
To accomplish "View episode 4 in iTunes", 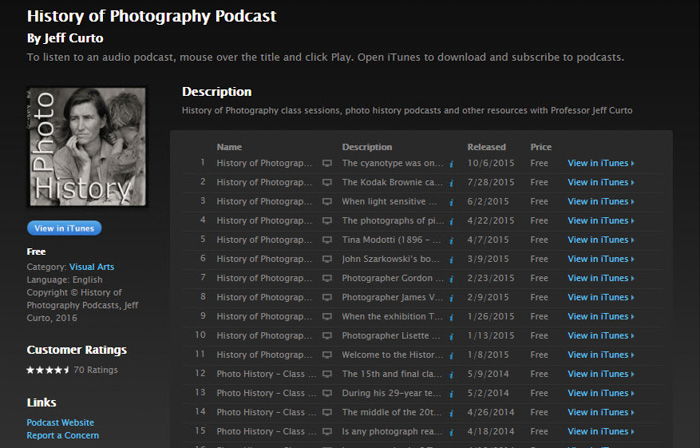I will point(601,221).
